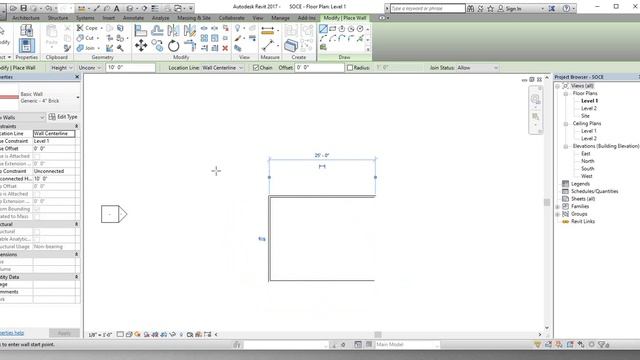This screenshot has height=360, width=640.
Task: Click the Hide in View lightbulb icon
Action: pyautogui.click(x=238, y=28)
